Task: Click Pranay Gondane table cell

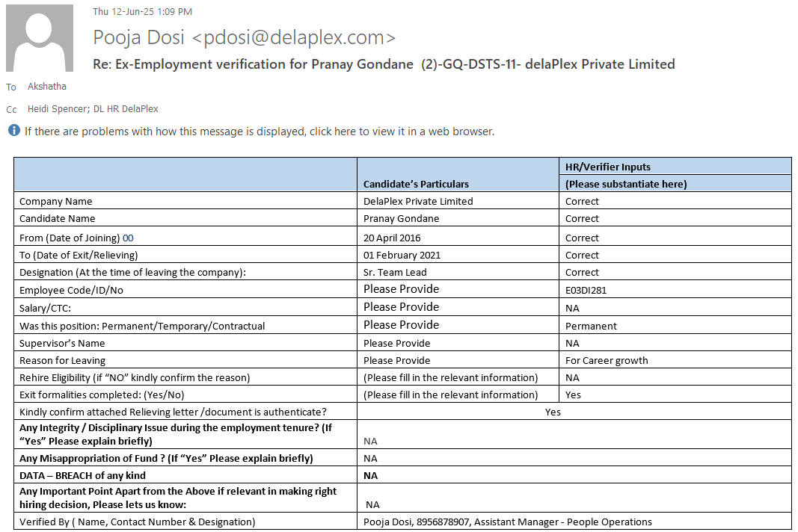Action: (x=401, y=219)
